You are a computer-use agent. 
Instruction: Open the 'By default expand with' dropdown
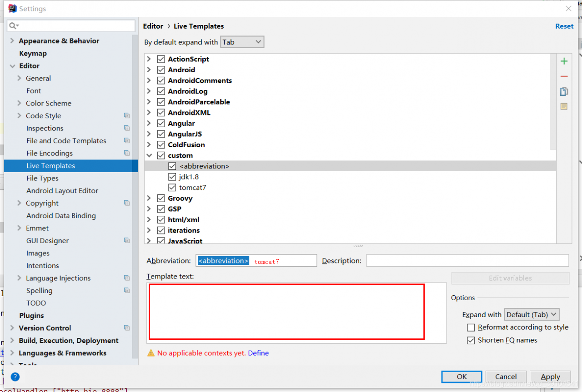coord(242,42)
